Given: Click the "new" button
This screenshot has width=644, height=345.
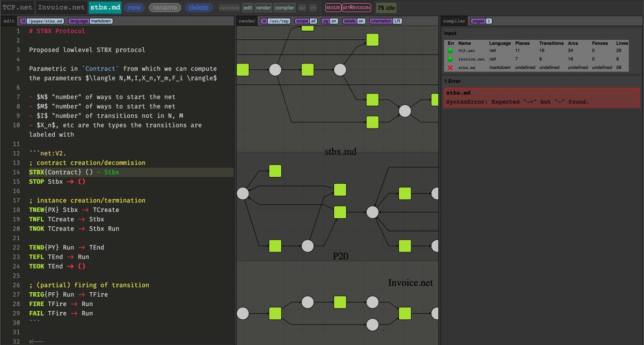Looking at the screenshot, I should pos(134,8).
